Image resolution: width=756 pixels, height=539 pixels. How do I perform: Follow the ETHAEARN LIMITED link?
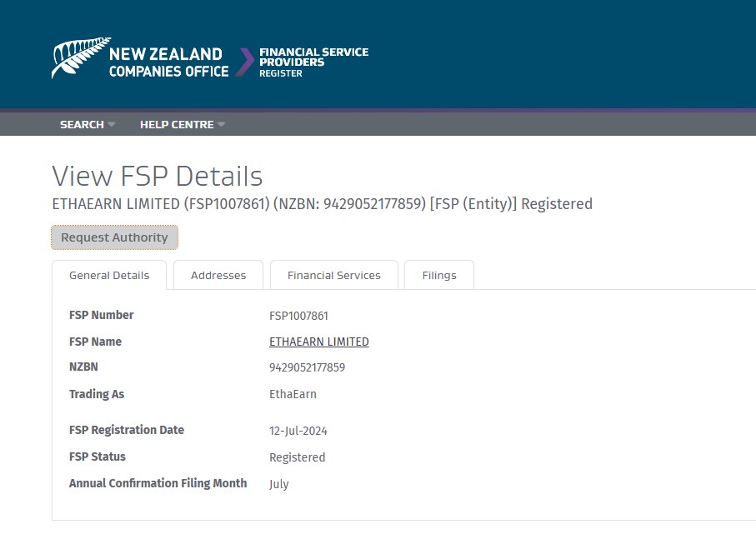[x=319, y=342]
